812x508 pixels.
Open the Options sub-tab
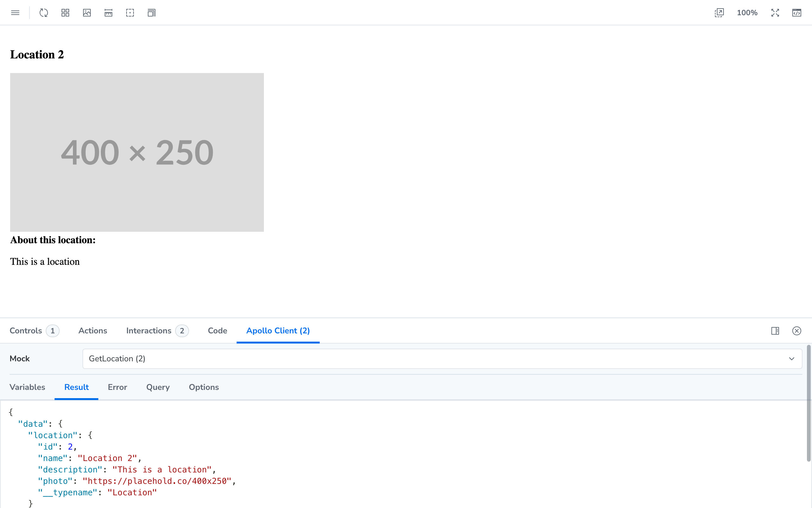(204, 387)
